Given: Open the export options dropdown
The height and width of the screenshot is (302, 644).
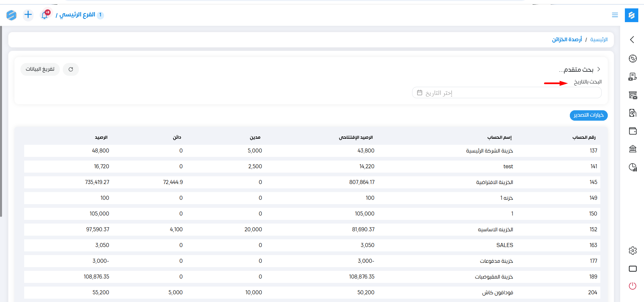Looking at the screenshot, I should 588,115.
